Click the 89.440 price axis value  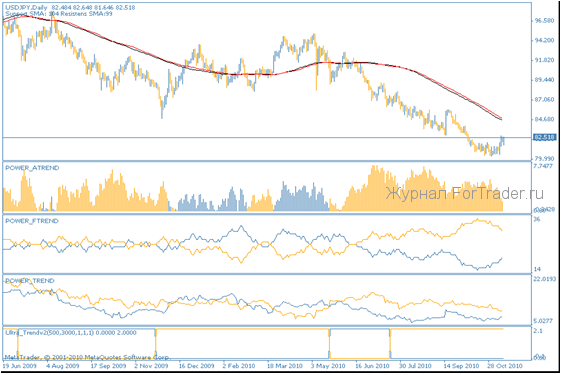[544, 80]
